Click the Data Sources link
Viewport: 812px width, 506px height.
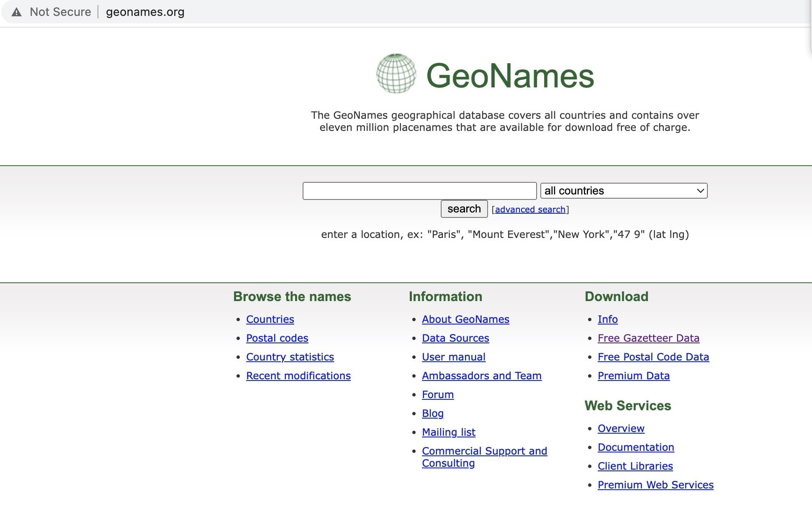coord(455,338)
